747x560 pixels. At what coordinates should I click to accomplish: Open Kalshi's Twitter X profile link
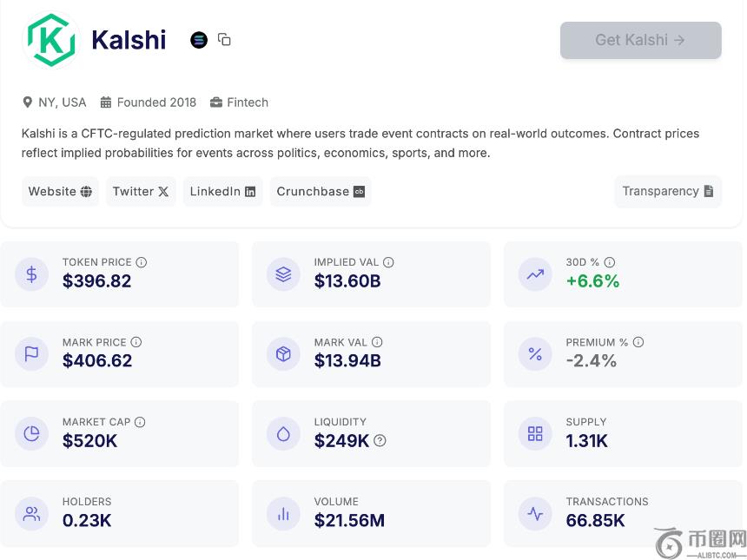(141, 192)
